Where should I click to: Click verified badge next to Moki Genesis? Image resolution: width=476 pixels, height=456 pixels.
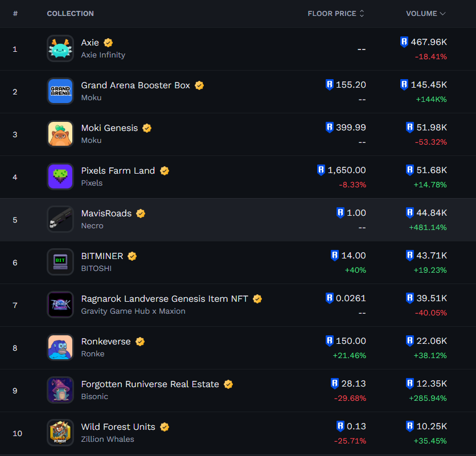coord(147,129)
